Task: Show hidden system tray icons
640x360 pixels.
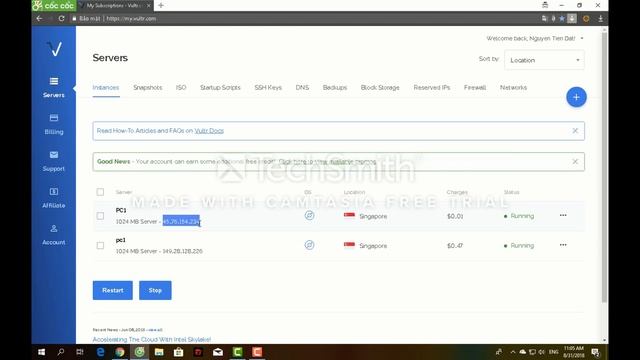Action: (513, 352)
